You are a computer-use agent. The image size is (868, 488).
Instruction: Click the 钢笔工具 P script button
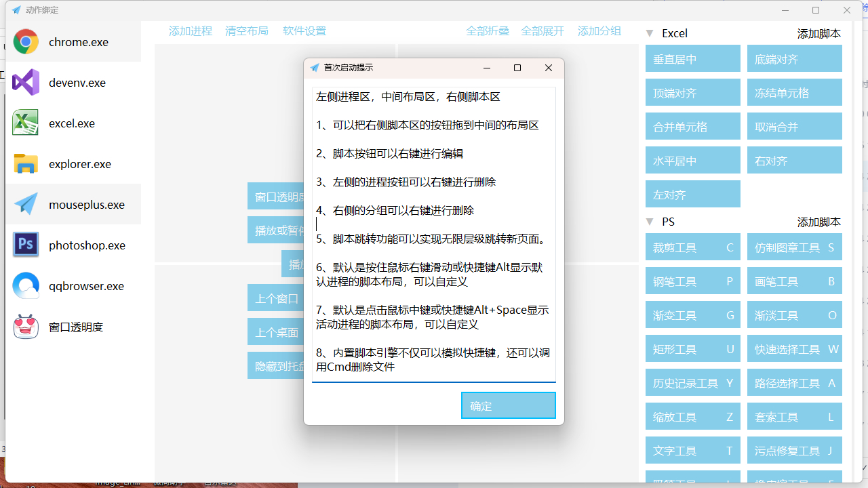(x=693, y=281)
